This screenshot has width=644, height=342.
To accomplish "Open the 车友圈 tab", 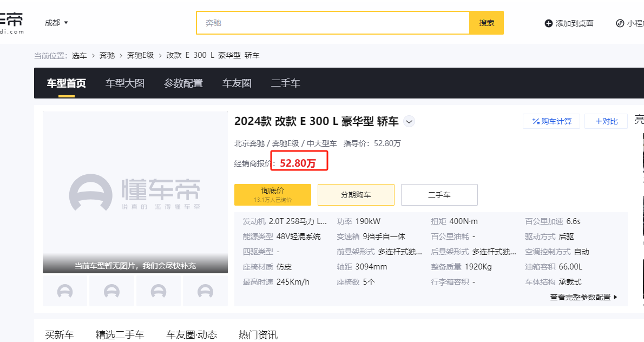I will 237,83.
